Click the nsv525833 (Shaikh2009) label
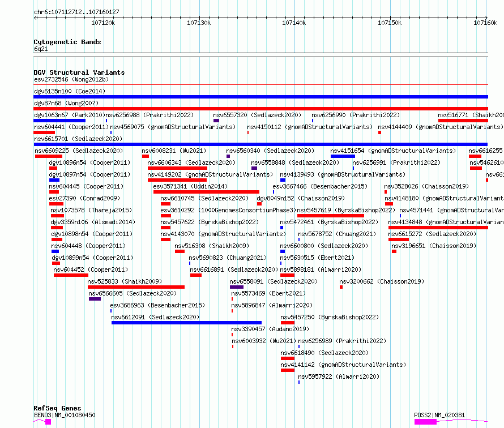This screenshot has height=428, width=504. click(x=125, y=281)
